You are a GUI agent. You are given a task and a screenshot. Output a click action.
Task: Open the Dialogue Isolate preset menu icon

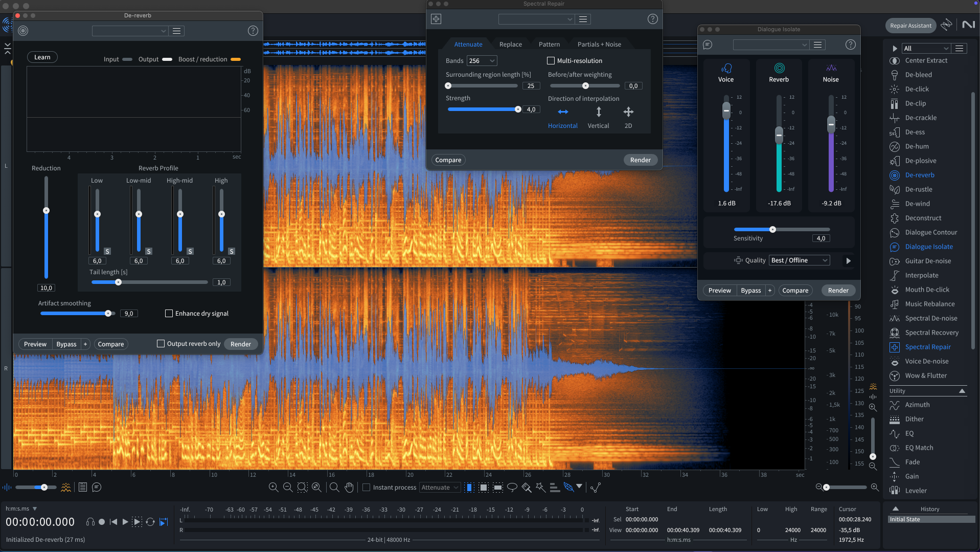(x=818, y=45)
